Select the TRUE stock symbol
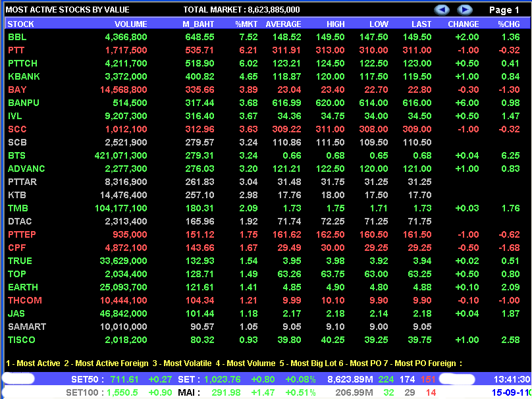 pos(20,261)
